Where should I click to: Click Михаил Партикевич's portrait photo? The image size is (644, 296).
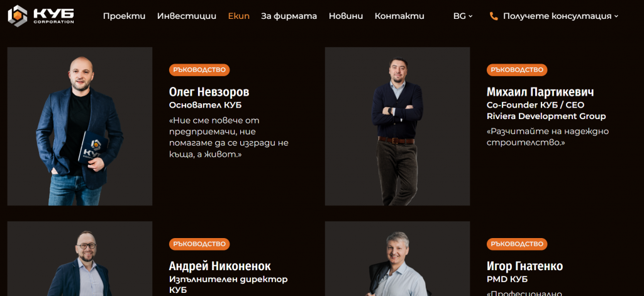pos(397,126)
